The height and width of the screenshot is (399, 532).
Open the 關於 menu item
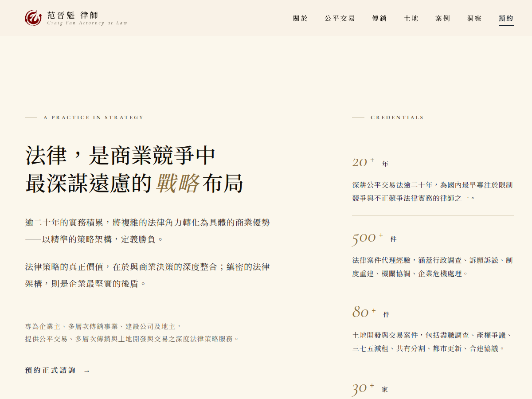pyautogui.click(x=301, y=19)
